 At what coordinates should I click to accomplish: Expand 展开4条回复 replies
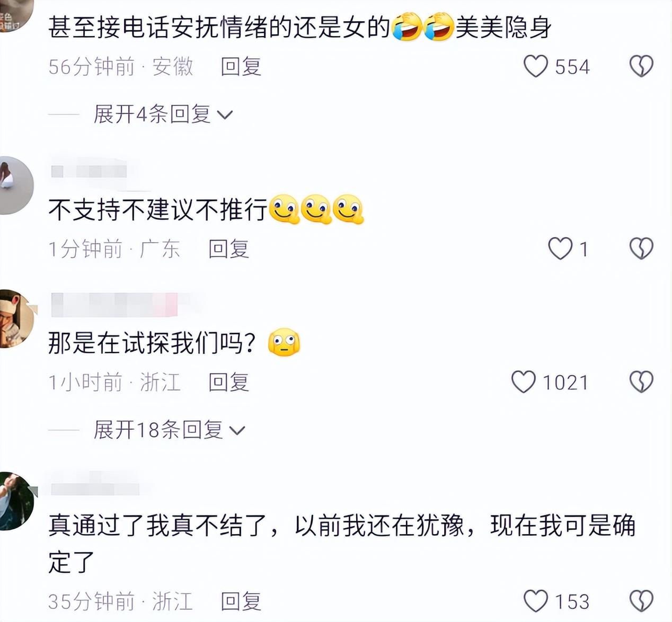click(163, 114)
